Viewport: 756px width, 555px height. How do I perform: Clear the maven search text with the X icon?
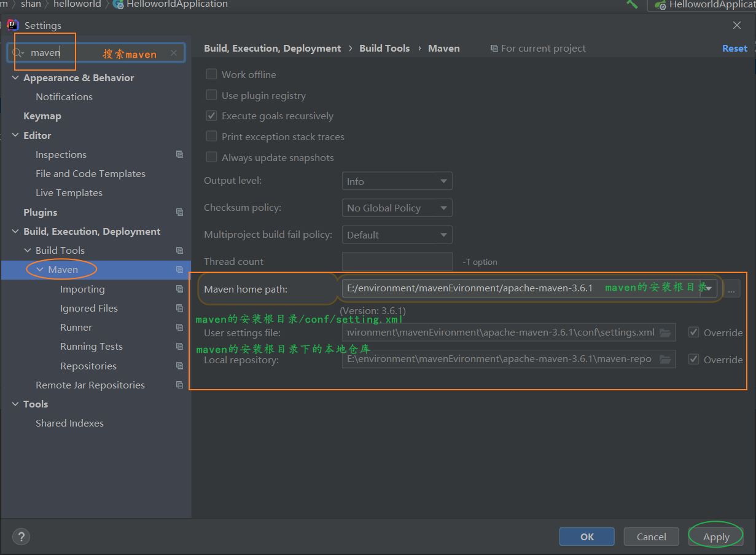tap(174, 53)
